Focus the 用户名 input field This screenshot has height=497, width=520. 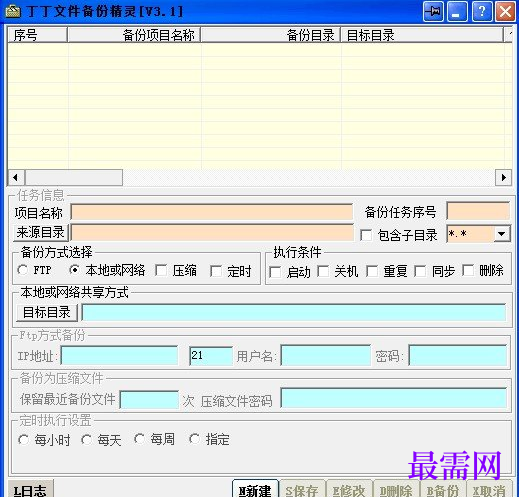pos(325,355)
